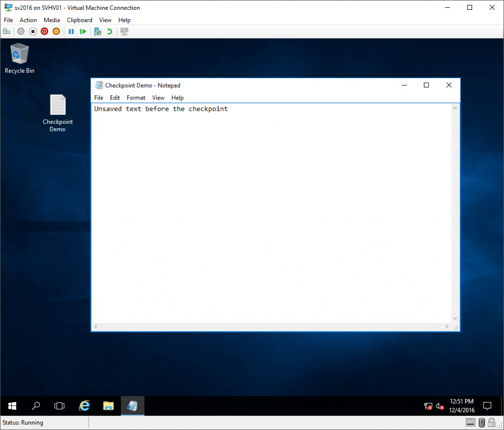Minimize the Notepad window

click(405, 85)
